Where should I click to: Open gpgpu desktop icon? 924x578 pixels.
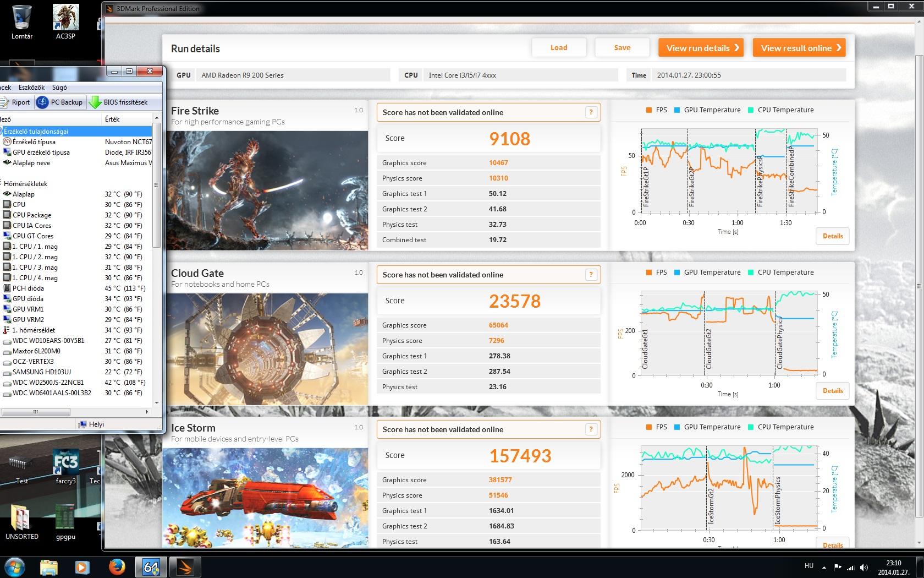65,522
